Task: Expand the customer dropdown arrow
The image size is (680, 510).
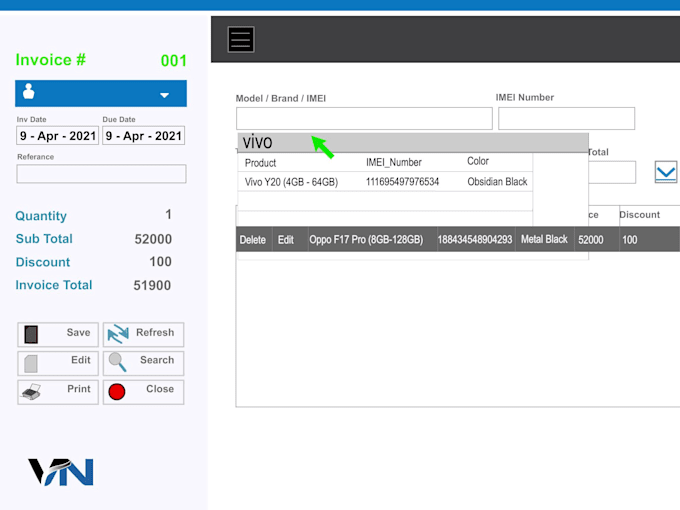Action: pyautogui.click(x=164, y=95)
